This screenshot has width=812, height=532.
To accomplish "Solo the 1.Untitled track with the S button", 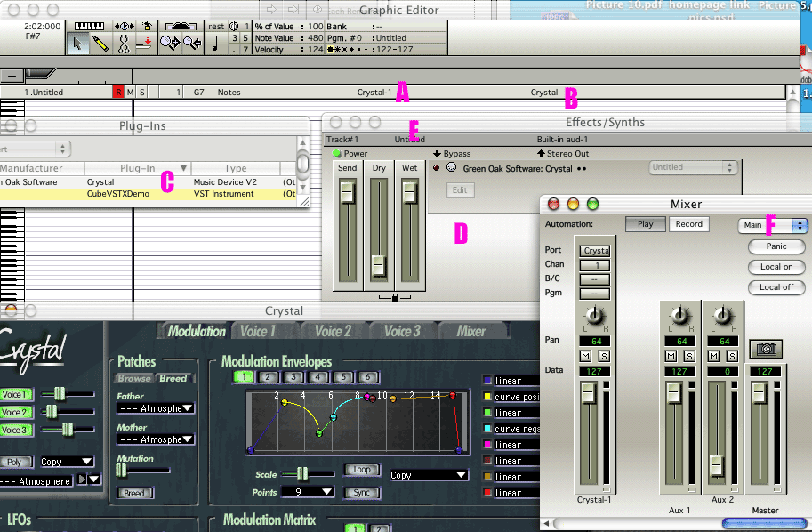I will click(x=141, y=93).
